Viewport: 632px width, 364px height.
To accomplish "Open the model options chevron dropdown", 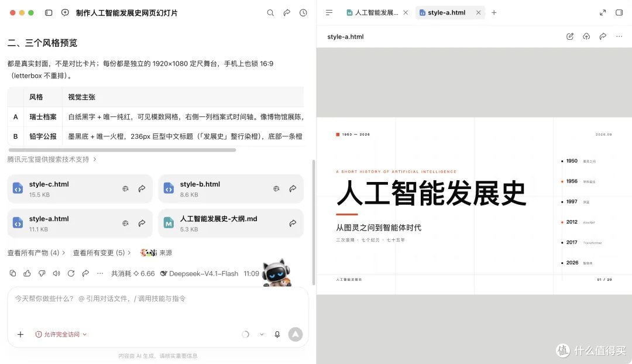I will point(262,334).
